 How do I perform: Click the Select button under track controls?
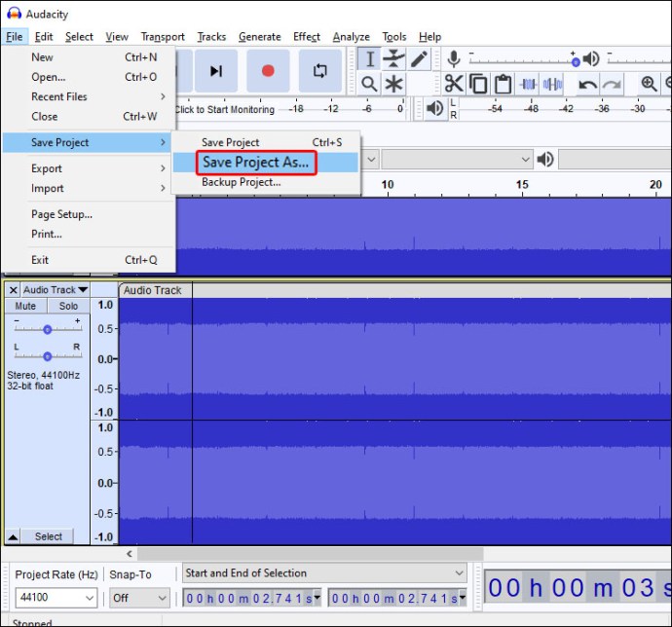pos(49,536)
